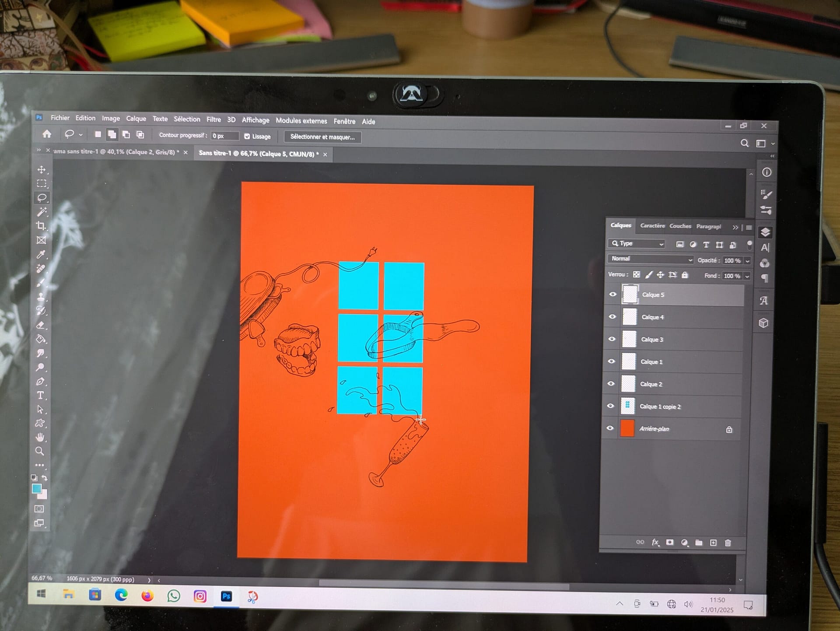This screenshot has height=631, width=840.
Task: Select the Pen tool
Action: 40,382
